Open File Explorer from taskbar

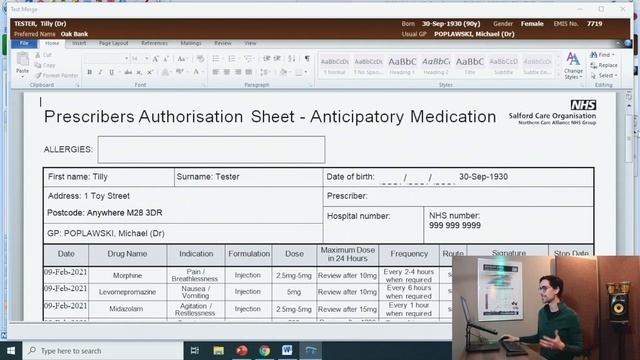[x=218, y=351]
